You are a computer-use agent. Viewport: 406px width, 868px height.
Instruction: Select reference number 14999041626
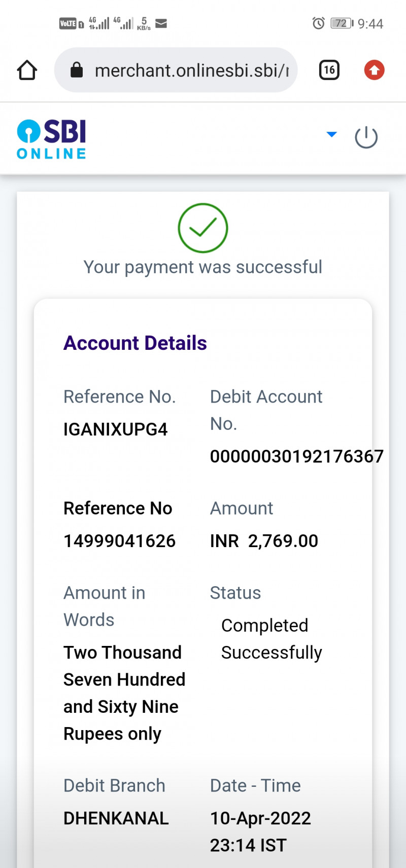(119, 541)
